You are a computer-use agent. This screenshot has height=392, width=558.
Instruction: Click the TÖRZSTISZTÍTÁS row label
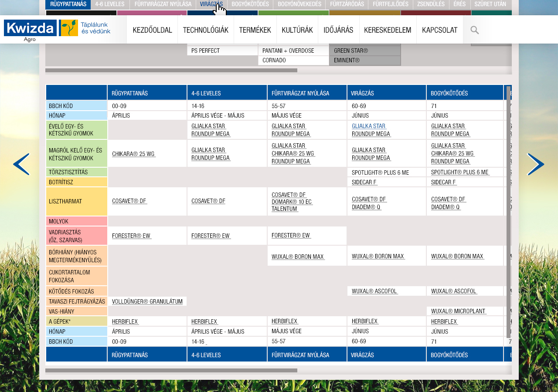[x=77, y=172]
